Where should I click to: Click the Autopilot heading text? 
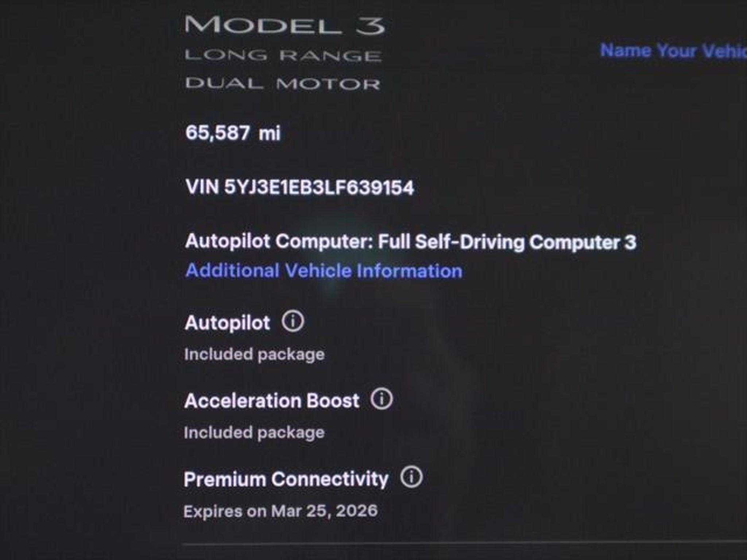click(227, 323)
